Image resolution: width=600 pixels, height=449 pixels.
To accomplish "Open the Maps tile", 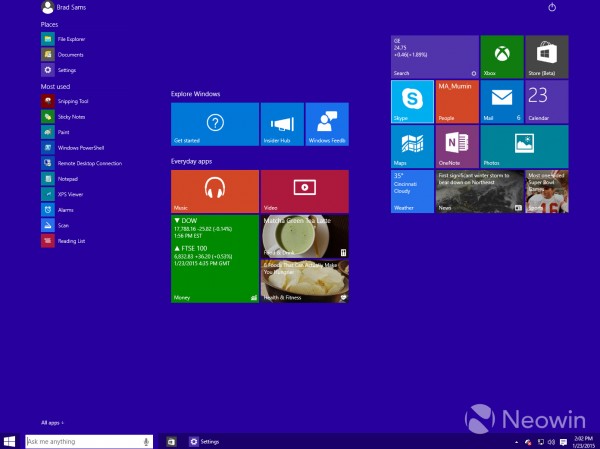I will pyautogui.click(x=412, y=146).
